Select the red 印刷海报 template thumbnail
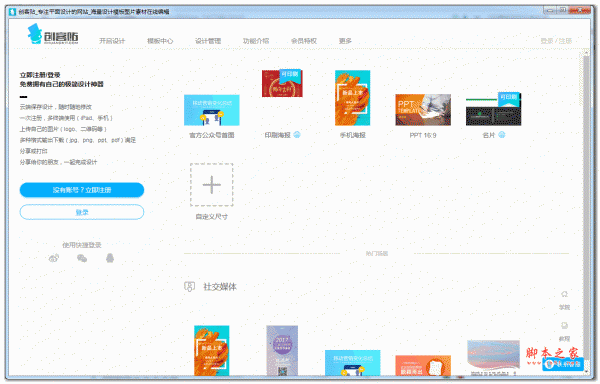 pyautogui.click(x=282, y=83)
